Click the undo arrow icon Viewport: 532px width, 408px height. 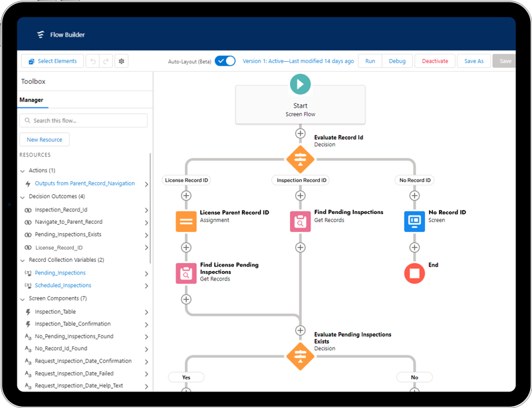[x=92, y=61]
